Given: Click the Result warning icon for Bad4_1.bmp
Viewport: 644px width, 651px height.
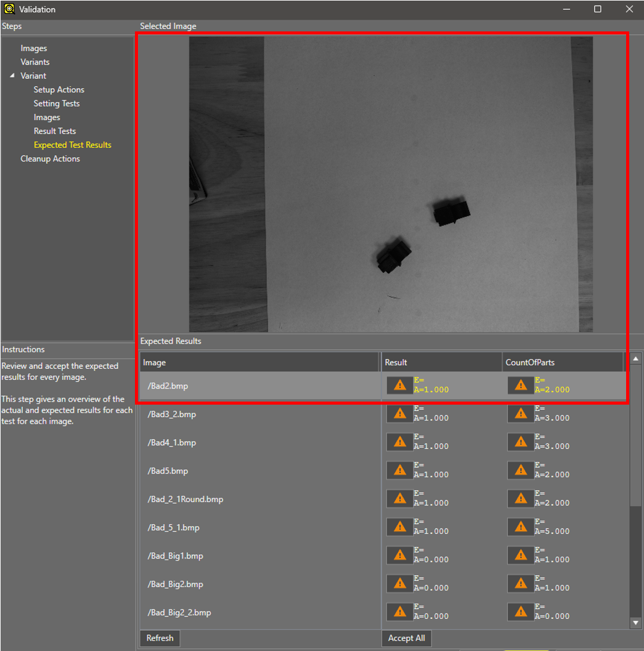Looking at the screenshot, I should pos(400,442).
